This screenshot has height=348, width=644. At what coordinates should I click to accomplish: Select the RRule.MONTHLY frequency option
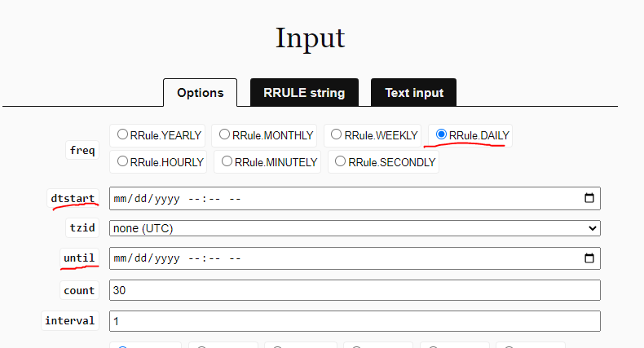pos(224,134)
